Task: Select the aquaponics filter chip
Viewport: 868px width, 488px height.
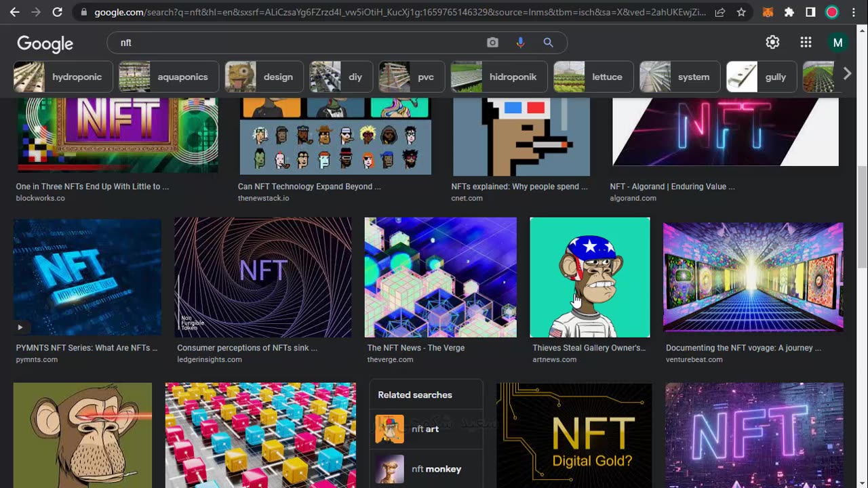Action: pyautogui.click(x=169, y=77)
